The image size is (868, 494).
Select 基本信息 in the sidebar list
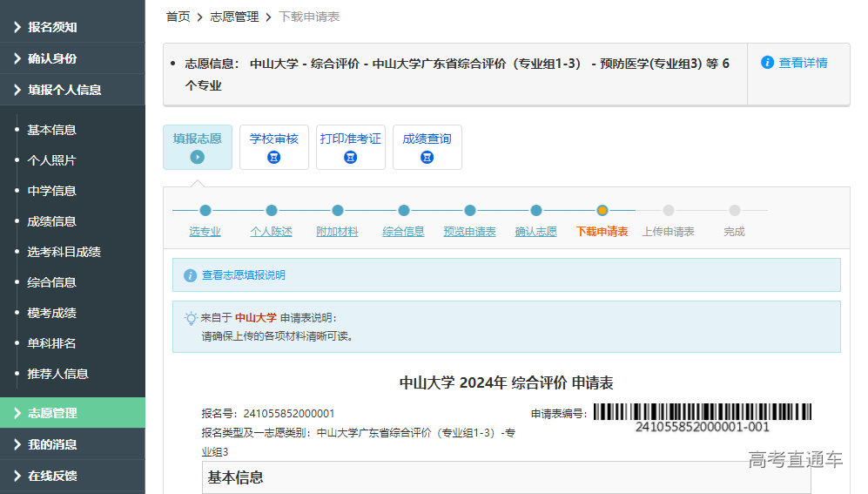coord(51,130)
